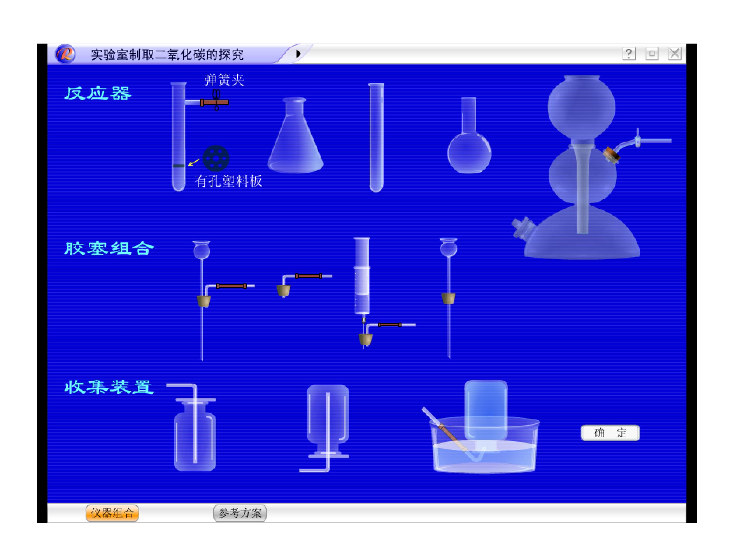Pick the upward air displacement collection bottle
Viewport: 747px width, 560px height.
(x=193, y=427)
